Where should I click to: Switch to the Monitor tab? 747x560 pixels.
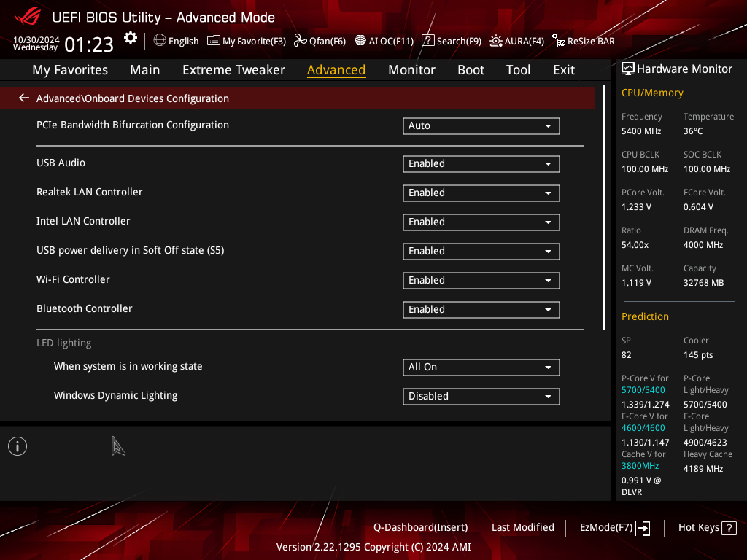[x=411, y=70]
